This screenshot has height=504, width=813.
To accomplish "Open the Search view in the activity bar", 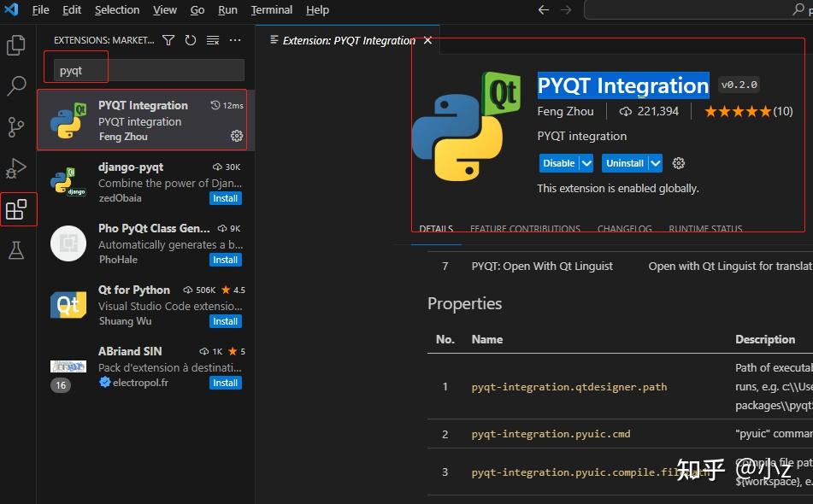I will tap(15, 85).
